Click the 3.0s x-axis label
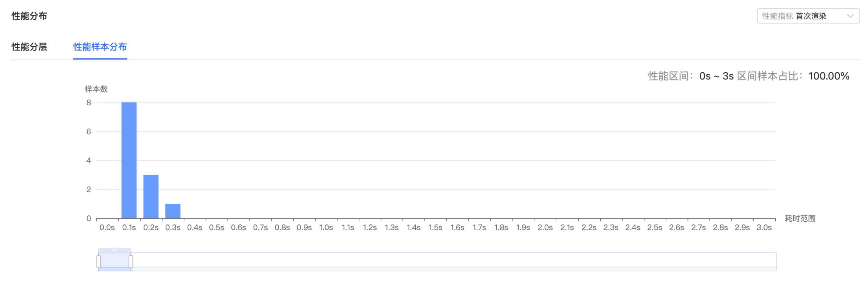This screenshot has height=287, width=868. pos(764,227)
